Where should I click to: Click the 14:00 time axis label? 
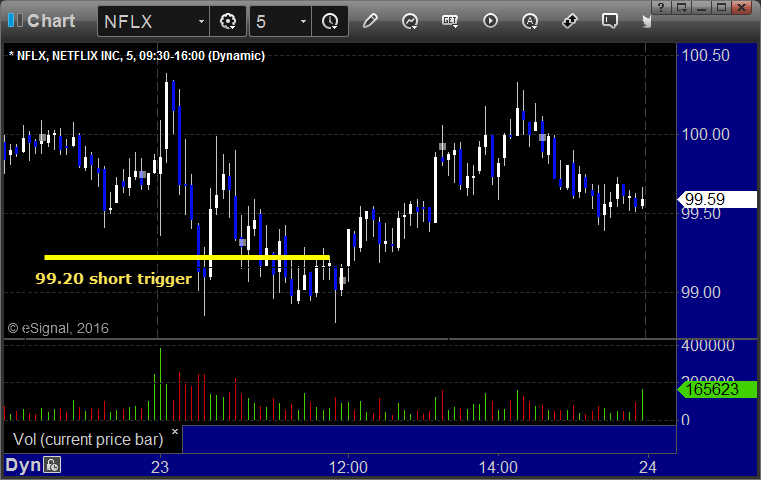pos(498,467)
